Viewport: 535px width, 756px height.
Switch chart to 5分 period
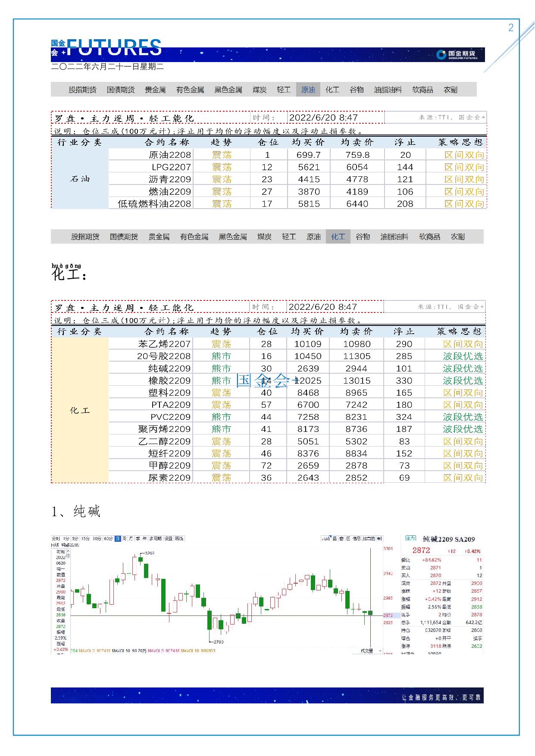75,539
